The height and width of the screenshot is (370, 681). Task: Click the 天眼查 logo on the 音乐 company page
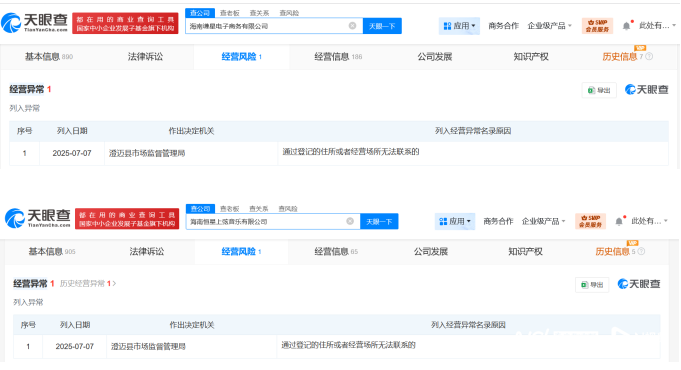click(37, 218)
